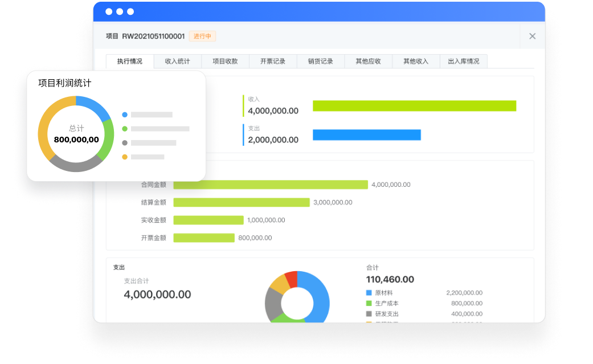Click the blue 支出 bar of 2,000,000.00
Image resolution: width=593 pixels, height=364 pixels.
[x=366, y=135]
